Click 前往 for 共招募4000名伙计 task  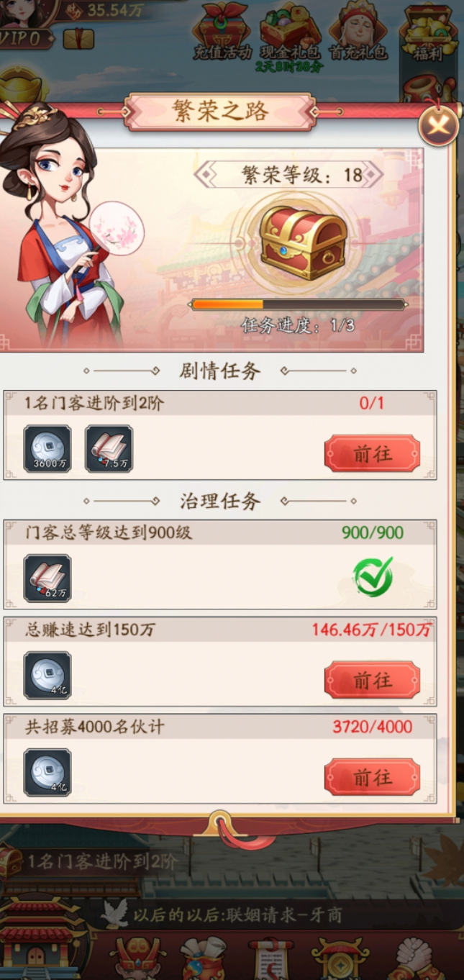(372, 777)
